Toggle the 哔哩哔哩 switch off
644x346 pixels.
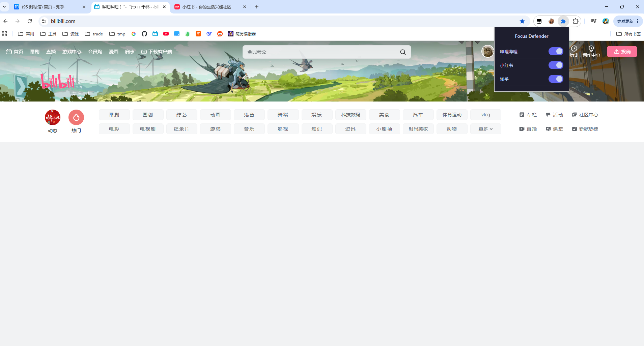click(x=556, y=51)
